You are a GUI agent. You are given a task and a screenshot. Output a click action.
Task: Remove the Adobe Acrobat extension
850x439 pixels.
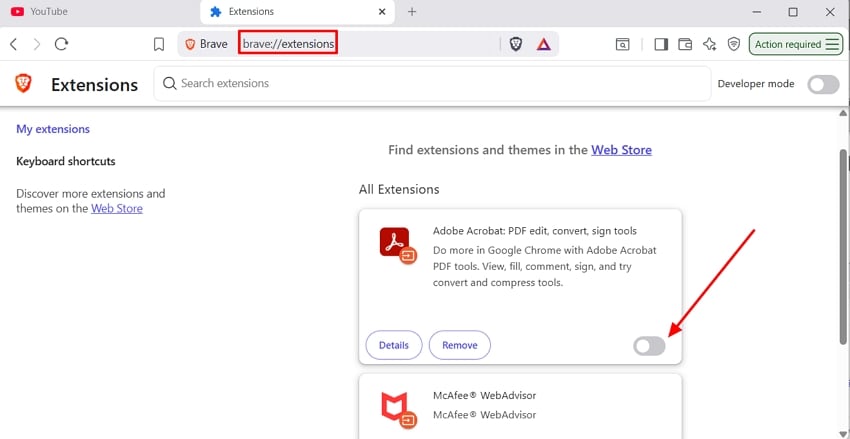tap(460, 345)
